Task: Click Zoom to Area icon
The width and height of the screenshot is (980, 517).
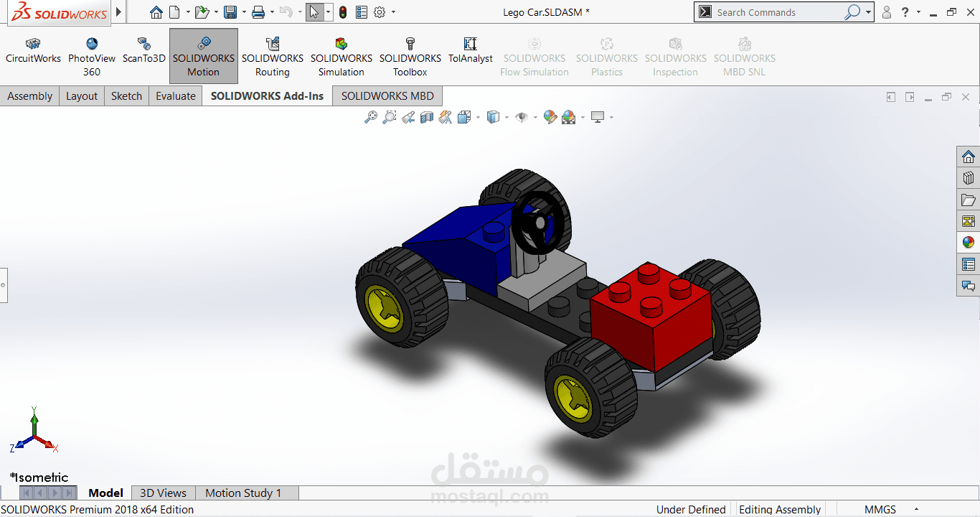Action: (389, 117)
